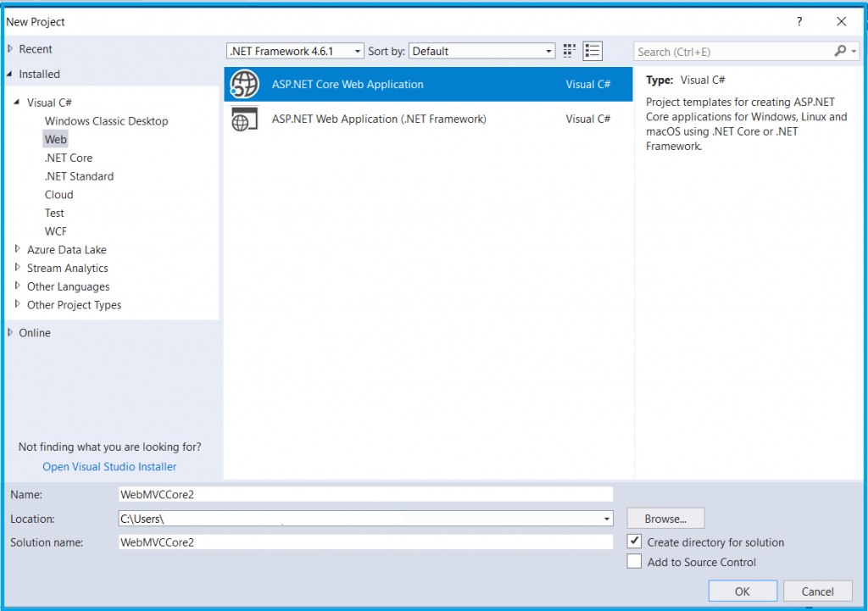
Task: Click the search magnifier icon
Action: point(840,51)
